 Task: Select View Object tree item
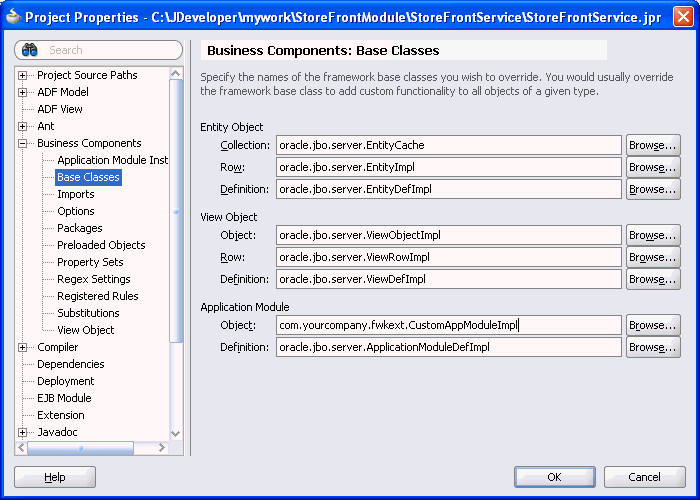[86, 330]
